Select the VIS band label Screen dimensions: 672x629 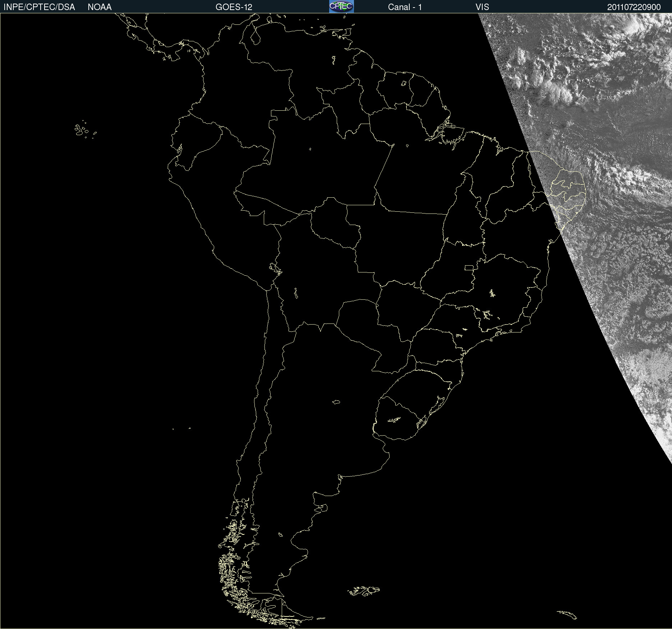482,7
